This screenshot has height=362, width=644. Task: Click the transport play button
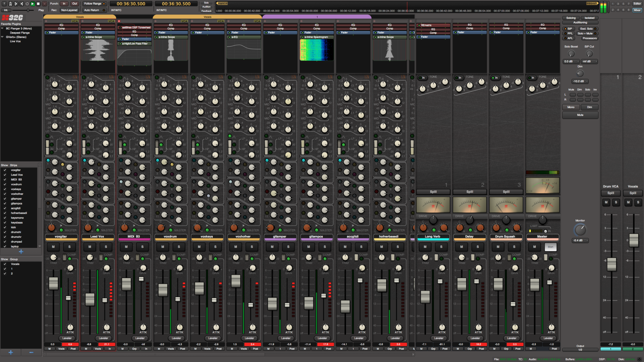click(x=33, y=4)
